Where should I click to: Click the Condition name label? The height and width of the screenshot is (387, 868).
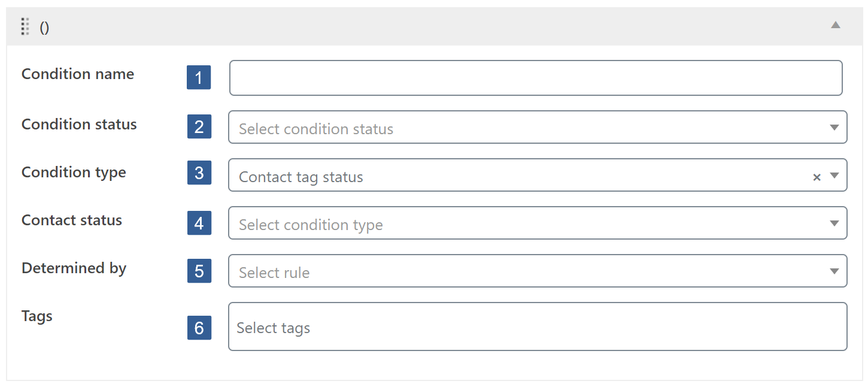click(77, 74)
